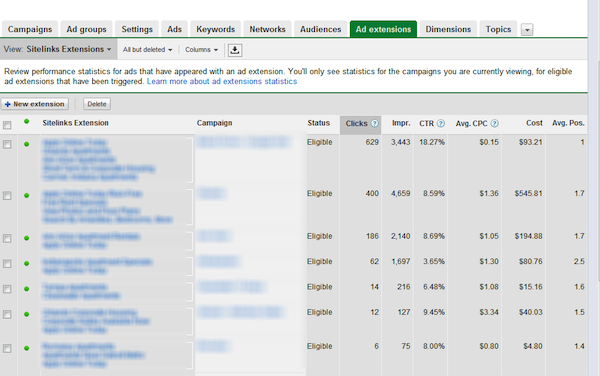Open the All but deleted filter dropdown
The height and width of the screenshot is (376, 600).
pos(147,50)
